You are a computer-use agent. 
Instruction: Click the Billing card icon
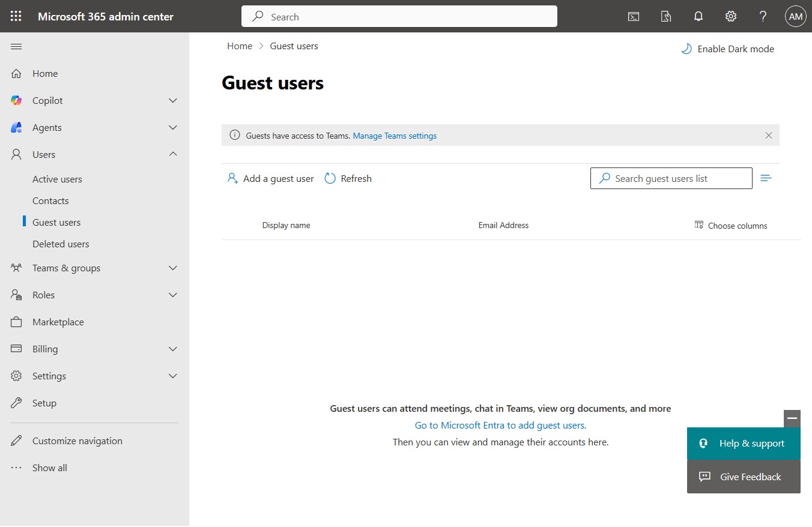coord(16,349)
